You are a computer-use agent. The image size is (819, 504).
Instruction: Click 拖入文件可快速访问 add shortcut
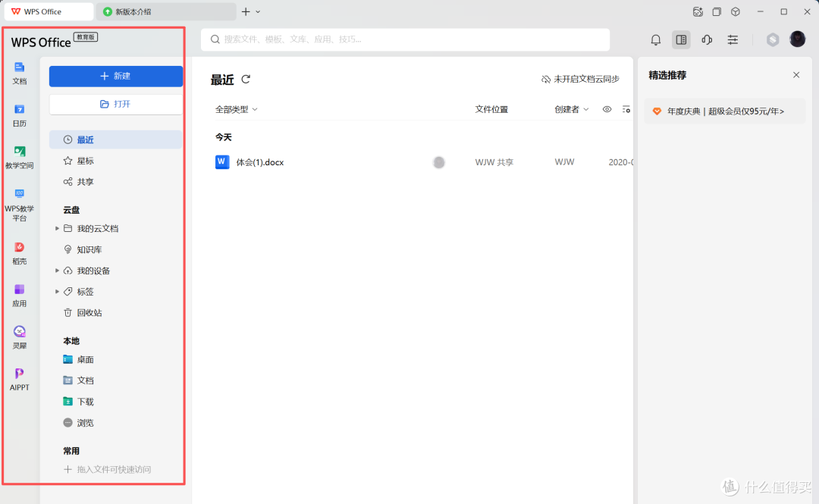click(x=107, y=470)
